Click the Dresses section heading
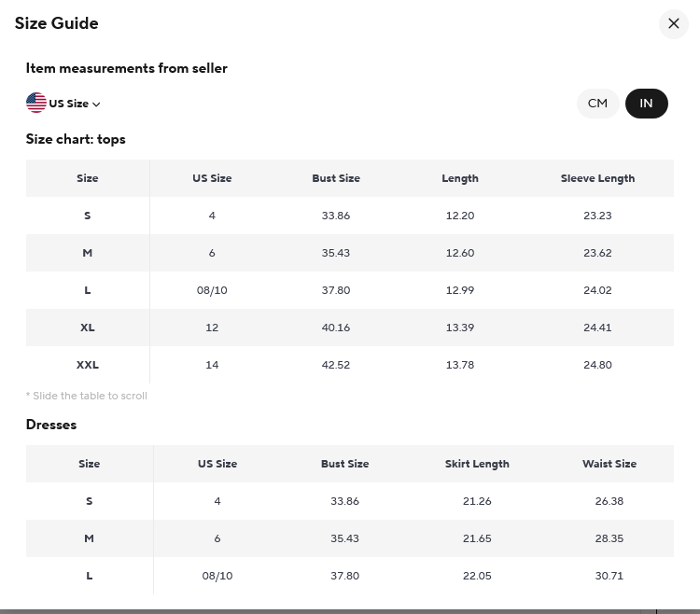Image resolution: width=700 pixels, height=614 pixels. pyautogui.click(x=51, y=425)
